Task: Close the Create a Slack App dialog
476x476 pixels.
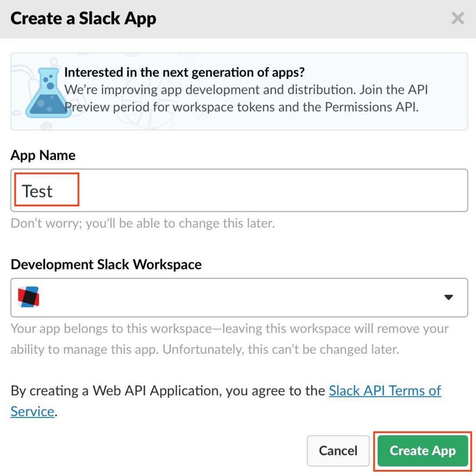Action: click(457, 18)
